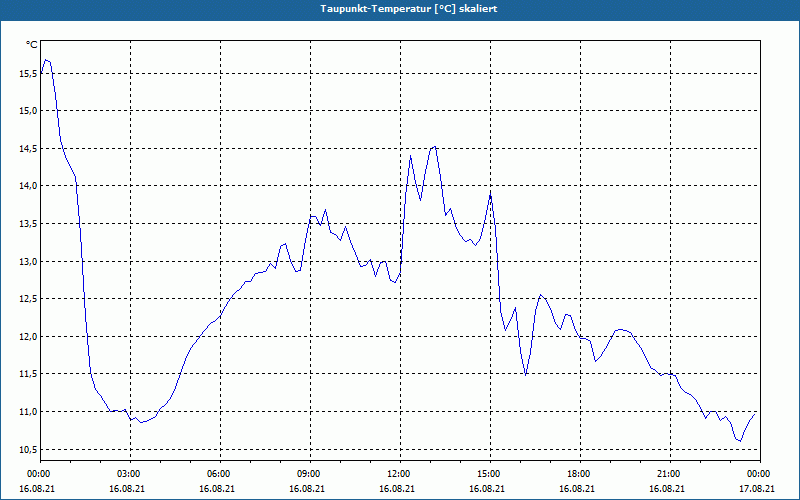The image size is (800, 500).
Task: Select the "12,0" y-axis tick label
Action: 29,336
